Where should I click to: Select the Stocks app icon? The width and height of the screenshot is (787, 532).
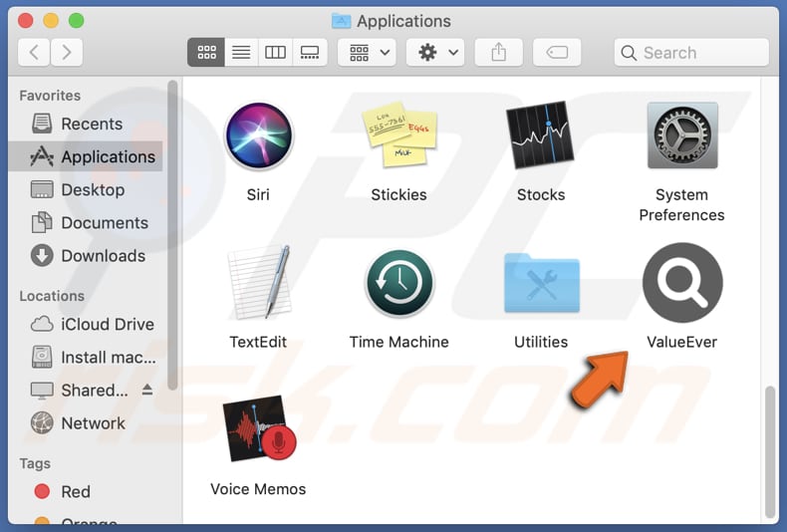tap(540, 135)
